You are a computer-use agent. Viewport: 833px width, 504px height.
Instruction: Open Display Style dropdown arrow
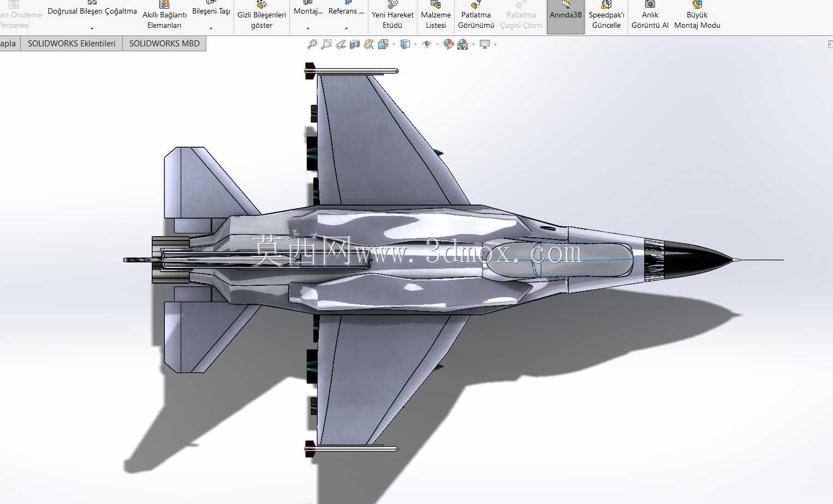415,45
